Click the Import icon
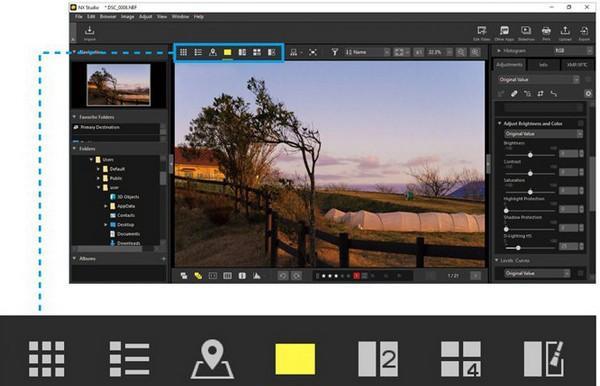The image size is (600, 386). [x=90, y=33]
